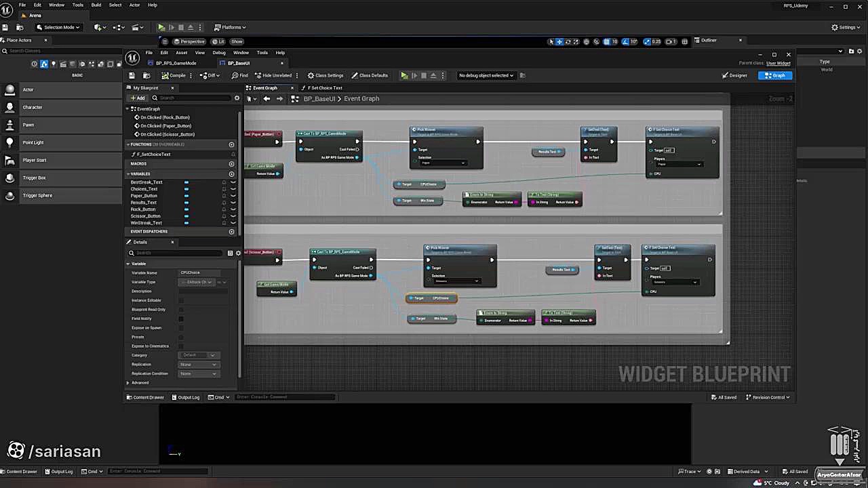Navigate back in graph history
This screenshot has height=488, width=868.
pyautogui.click(x=267, y=99)
